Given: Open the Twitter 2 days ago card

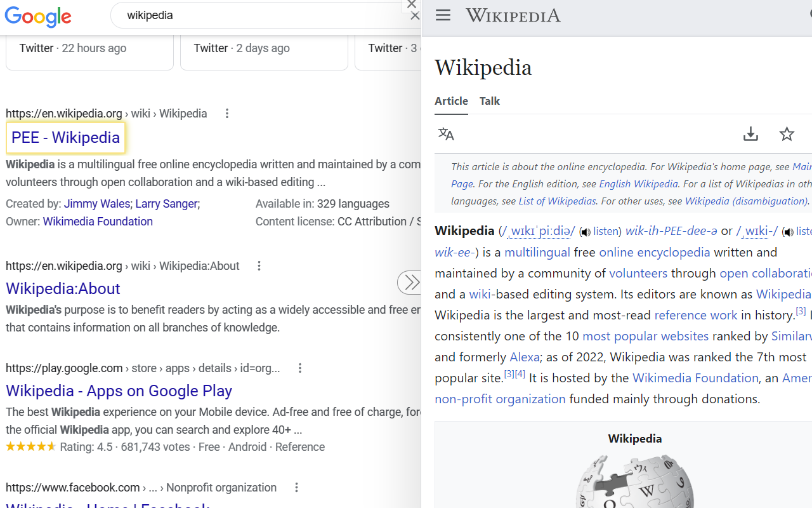Looking at the screenshot, I should pyautogui.click(x=264, y=52).
